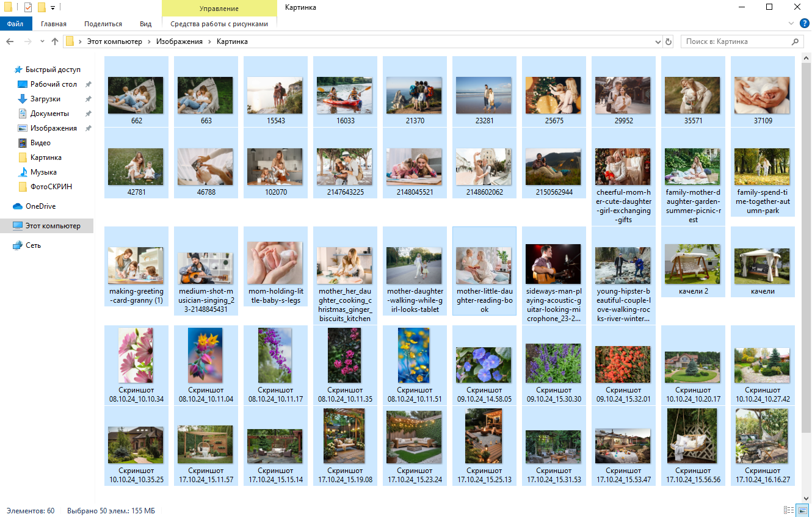812x517 pixels.
Task: Click the Properties icon in quick access toolbar
Action: coord(28,7)
